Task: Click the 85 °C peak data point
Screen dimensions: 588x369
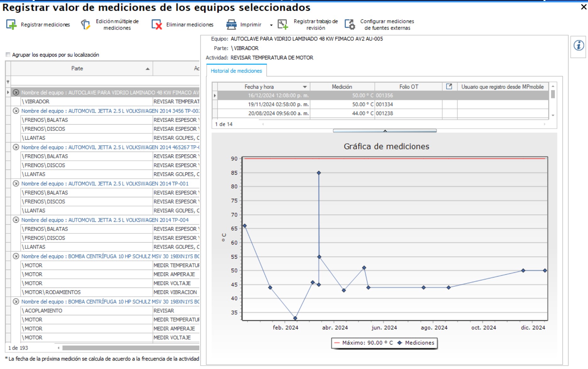Action: click(319, 173)
